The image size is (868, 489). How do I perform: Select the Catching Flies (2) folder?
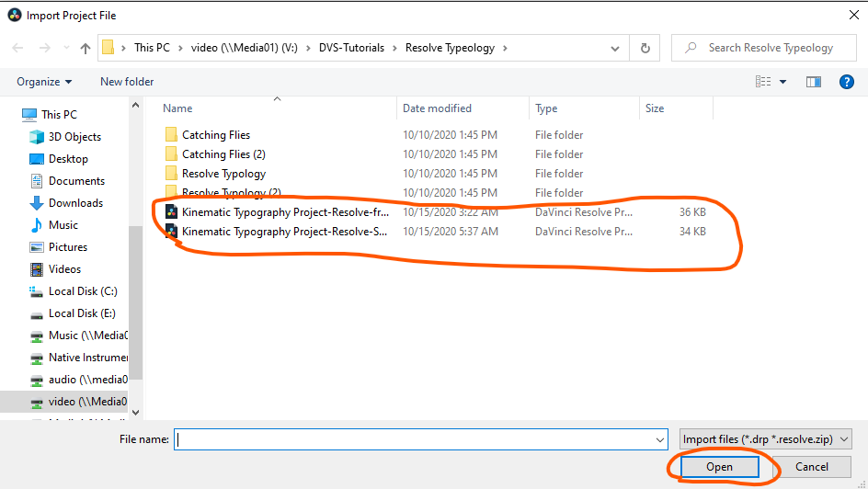[x=223, y=154]
